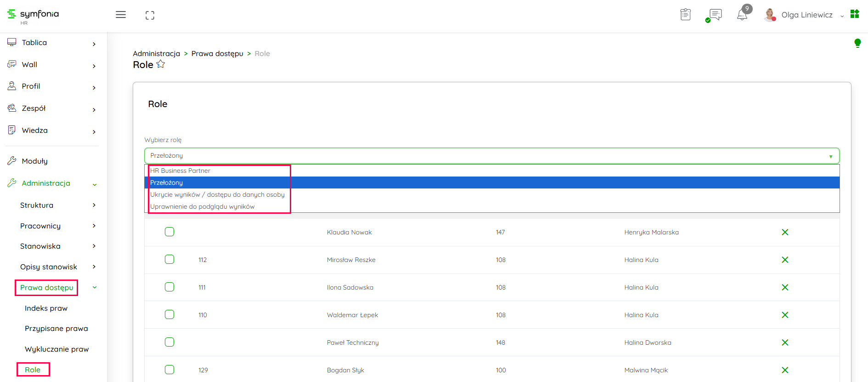868x382 pixels.
Task: Open the green apps grid icon
Action: [855, 14]
